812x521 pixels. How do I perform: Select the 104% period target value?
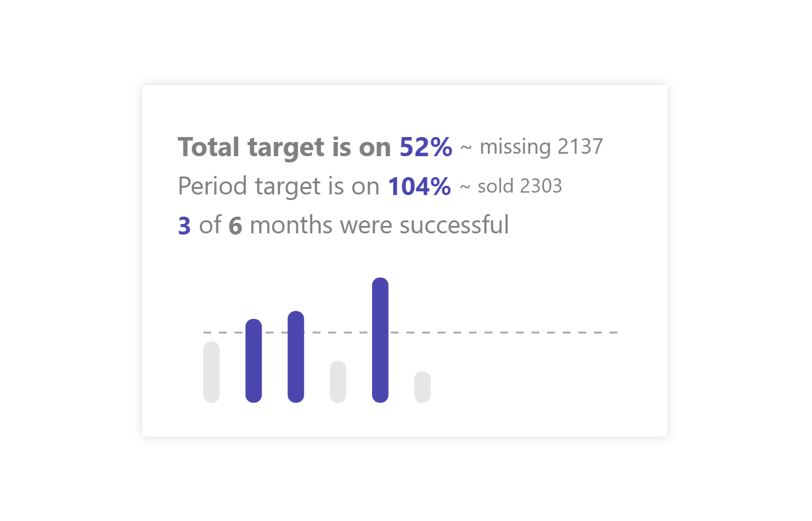[x=419, y=186]
